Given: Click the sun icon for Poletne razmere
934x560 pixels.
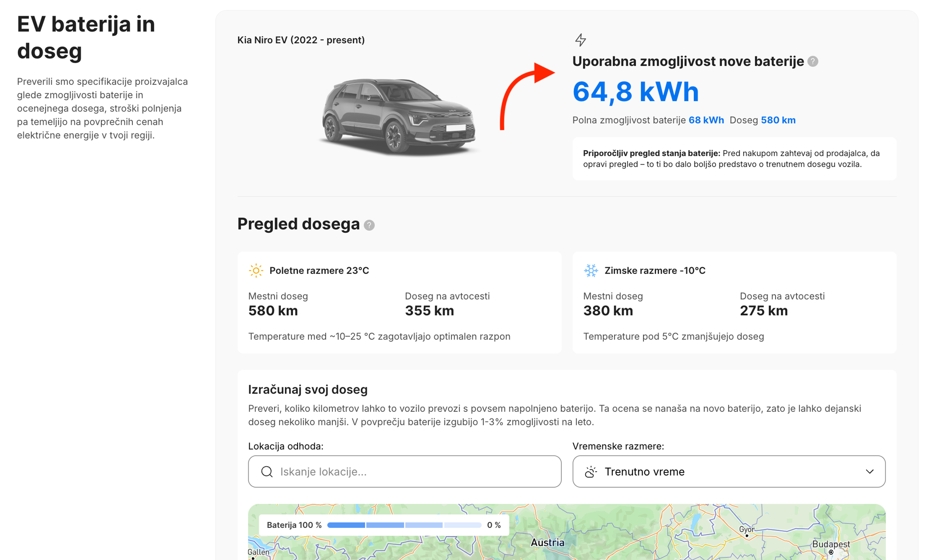Looking at the screenshot, I should tap(256, 271).
